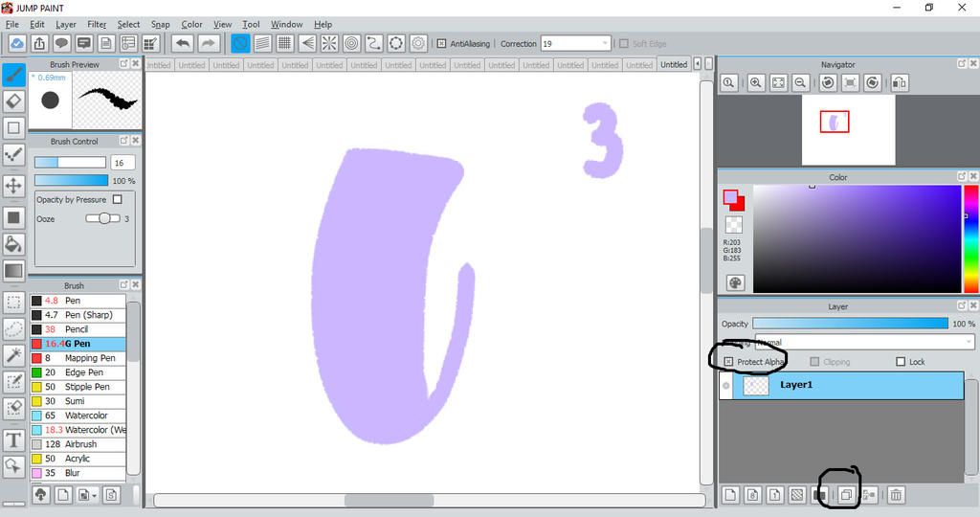Add new color layer icon

pos(729,495)
